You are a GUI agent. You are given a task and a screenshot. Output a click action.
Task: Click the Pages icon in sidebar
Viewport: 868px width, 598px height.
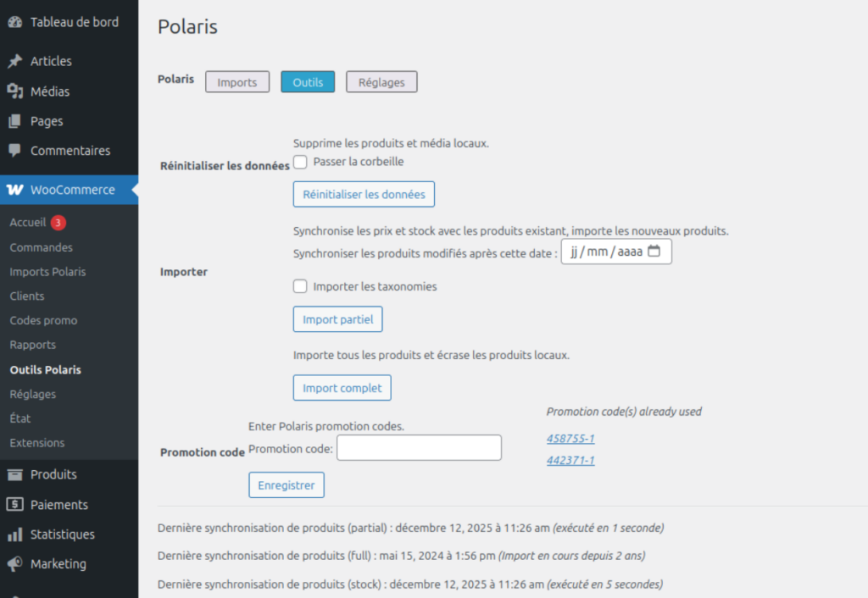click(14, 121)
